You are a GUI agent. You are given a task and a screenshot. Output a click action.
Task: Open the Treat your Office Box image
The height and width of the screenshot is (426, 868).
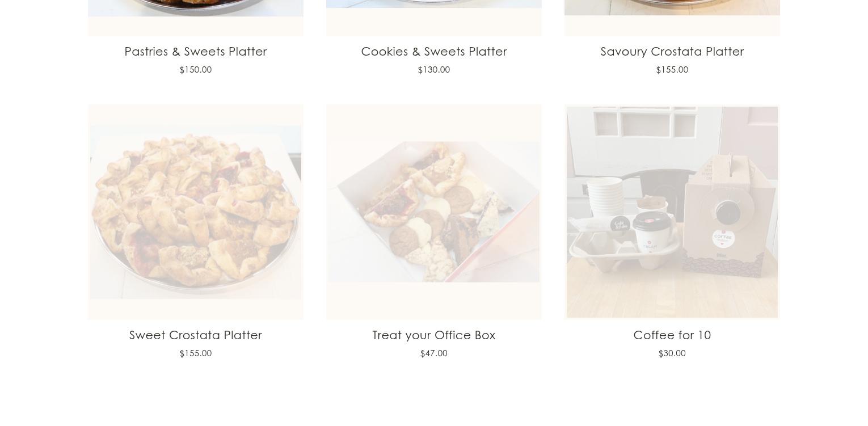point(434,212)
